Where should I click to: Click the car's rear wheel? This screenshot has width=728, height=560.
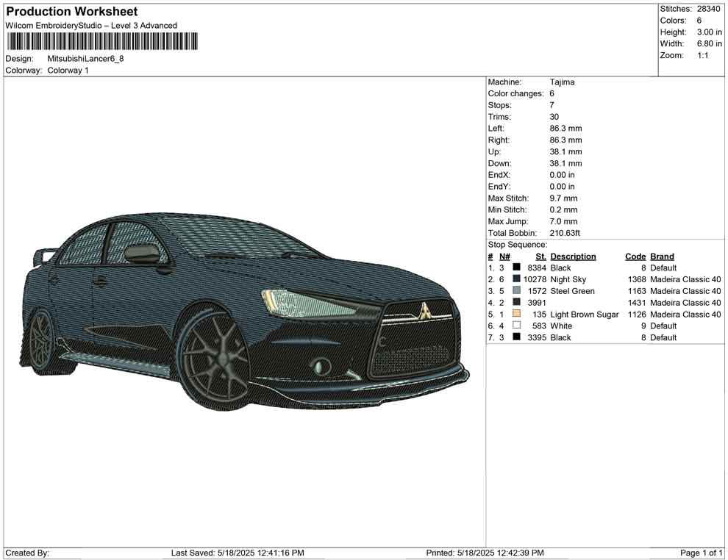pyautogui.click(x=40, y=341)
